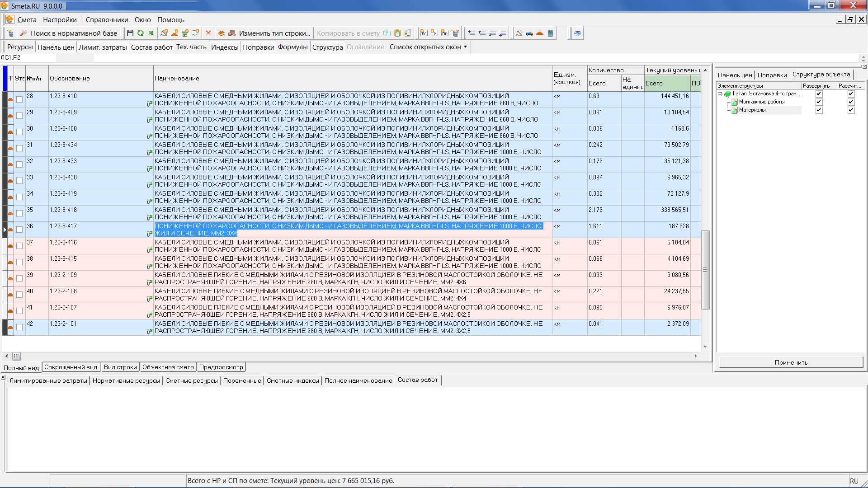Screen dimensions: 868x488
Task: Click the Наименование column header
Action: 353,78
